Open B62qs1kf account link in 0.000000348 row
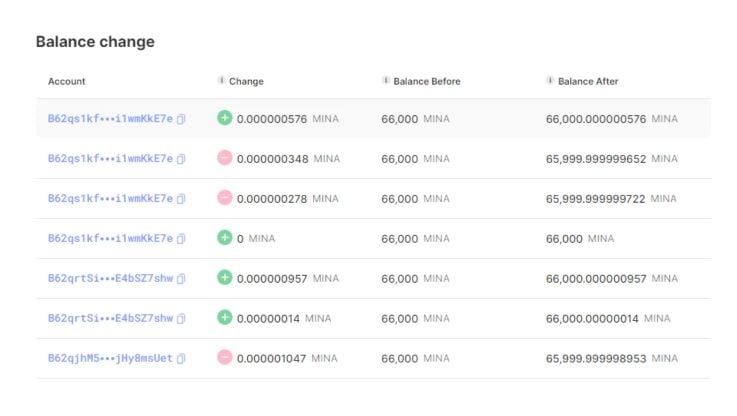This screenshot has width=737, height=416. pyautogui.click(x=110, y=159)
